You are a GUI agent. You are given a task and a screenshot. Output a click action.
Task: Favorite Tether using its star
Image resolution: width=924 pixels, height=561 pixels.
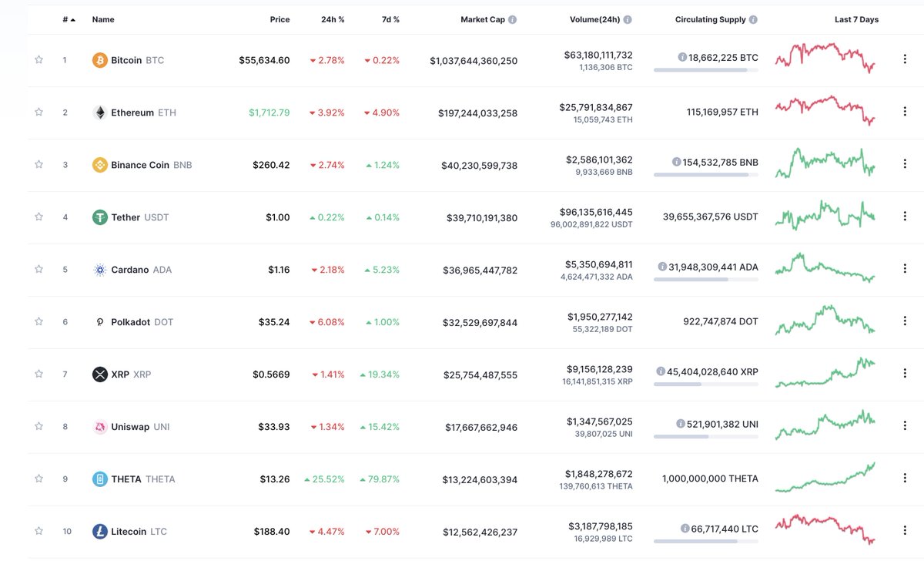[38, 217]
